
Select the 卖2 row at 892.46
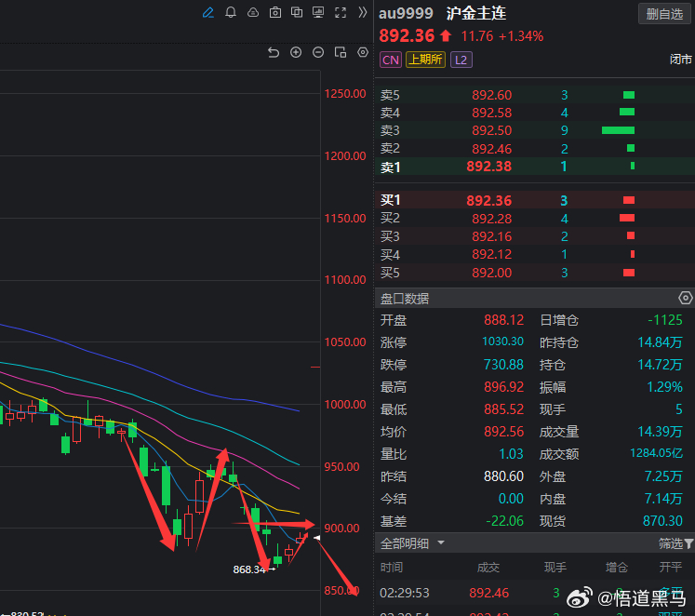coord(535,149)
